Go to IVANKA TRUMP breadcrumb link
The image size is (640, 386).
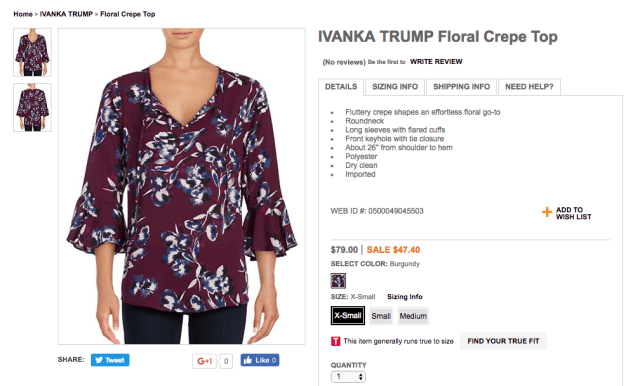point(66,14)
